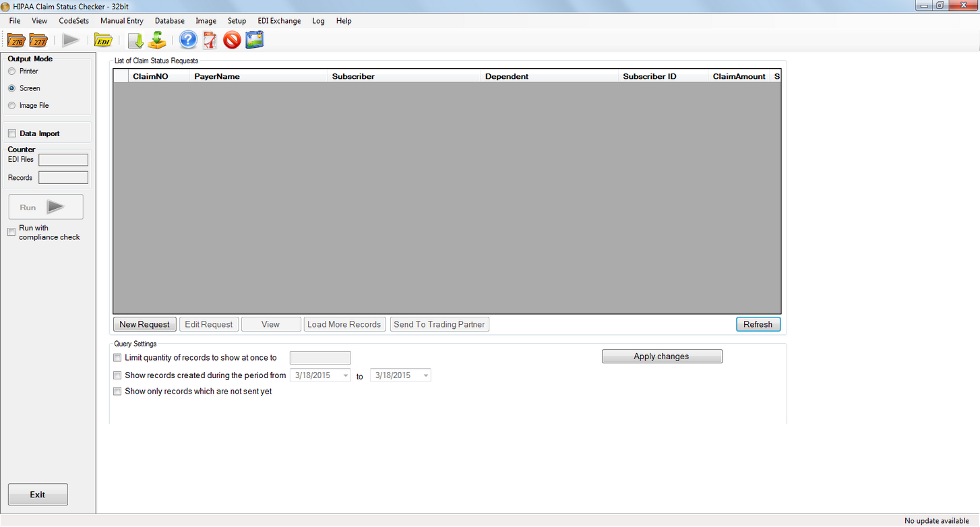Open the CodeSets menu
This screenshot has height=527, width=980.
(x=73, y=21)
